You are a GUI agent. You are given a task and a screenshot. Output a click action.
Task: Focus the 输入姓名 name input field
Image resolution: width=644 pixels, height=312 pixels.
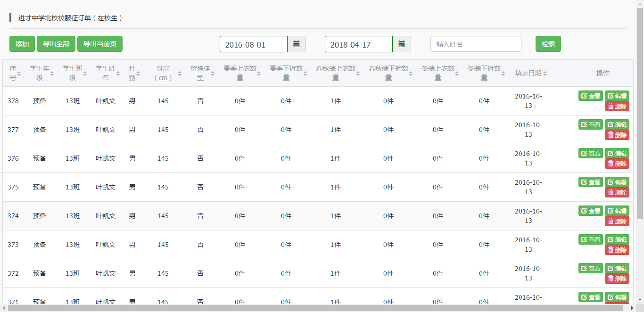click(476, 44)
